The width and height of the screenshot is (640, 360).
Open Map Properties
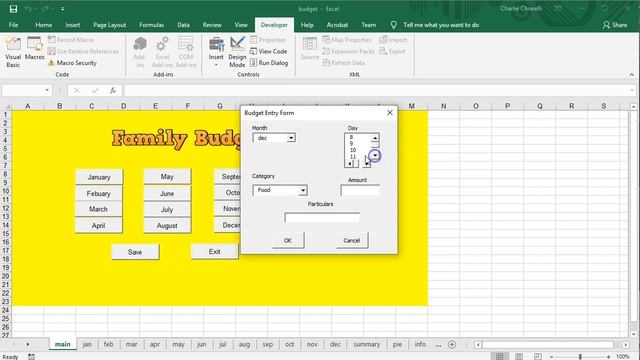point(347,40)
